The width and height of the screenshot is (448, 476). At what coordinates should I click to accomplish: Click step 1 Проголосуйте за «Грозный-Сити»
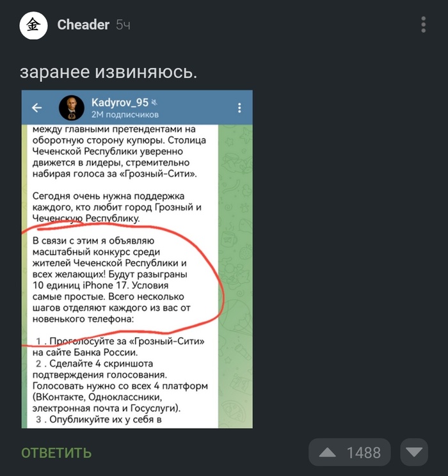pos(118,347)
